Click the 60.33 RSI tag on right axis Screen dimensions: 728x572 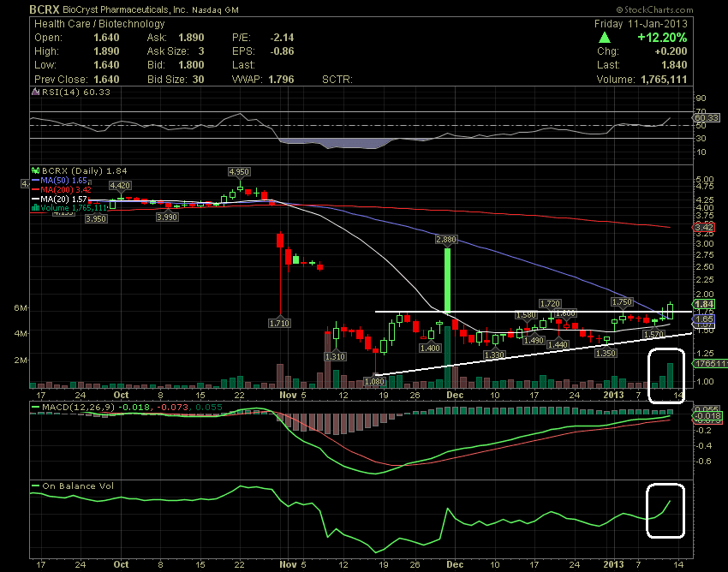[x=707, y=118]
